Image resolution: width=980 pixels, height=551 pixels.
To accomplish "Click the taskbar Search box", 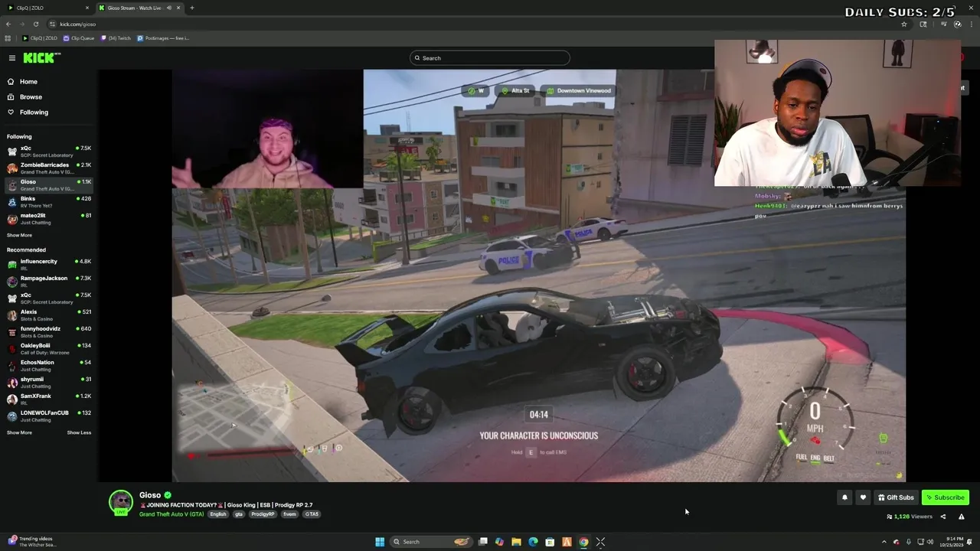I will coord(433,542).
